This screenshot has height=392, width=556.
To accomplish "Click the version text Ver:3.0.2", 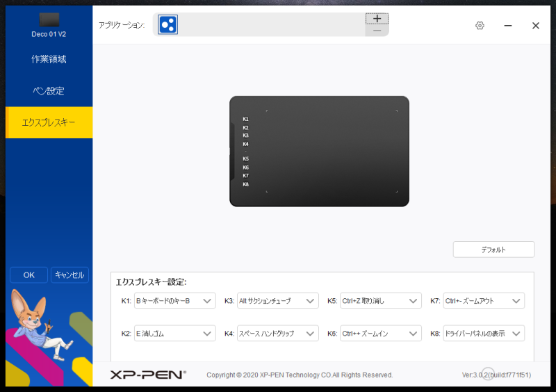I will coord(496,375).
